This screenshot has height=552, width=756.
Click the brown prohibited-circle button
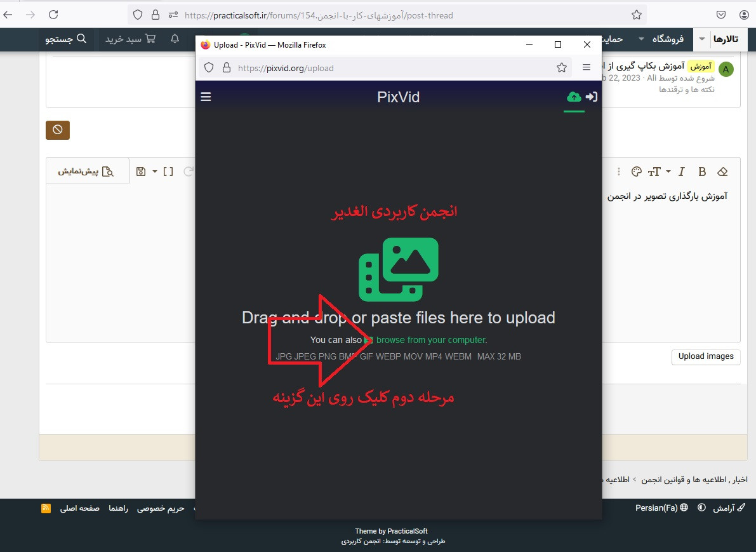pos(58,130)
